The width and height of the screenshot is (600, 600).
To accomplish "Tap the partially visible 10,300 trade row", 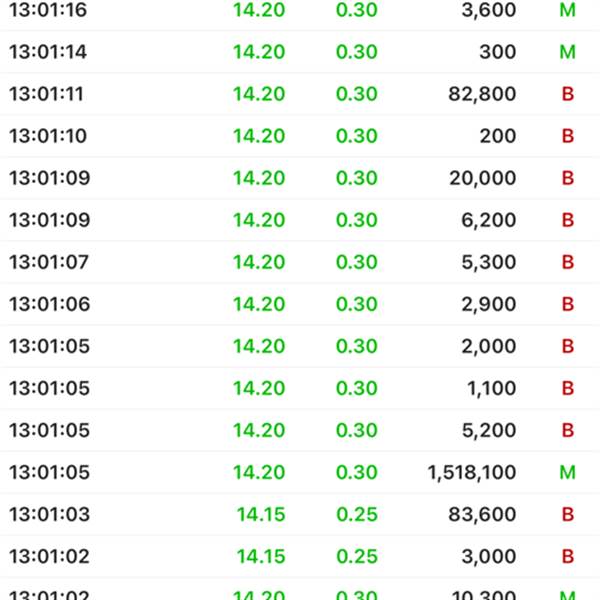I will point(300,589).
